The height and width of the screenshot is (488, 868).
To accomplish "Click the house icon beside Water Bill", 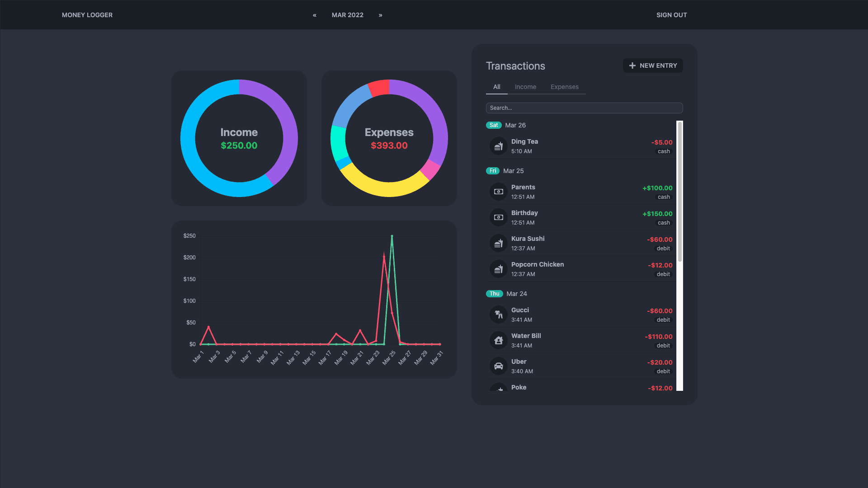I will pos(498,340).
